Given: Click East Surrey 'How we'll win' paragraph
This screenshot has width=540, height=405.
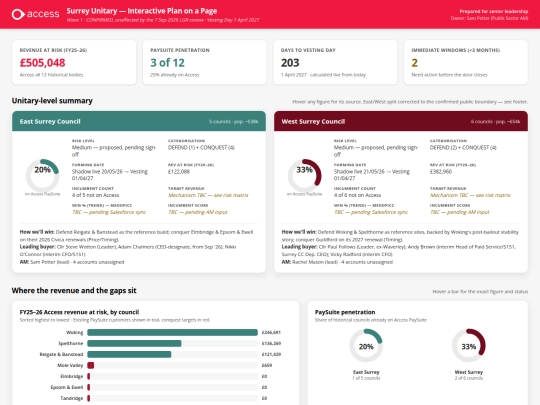Looking at the screenshot, I should pos(137,236).
